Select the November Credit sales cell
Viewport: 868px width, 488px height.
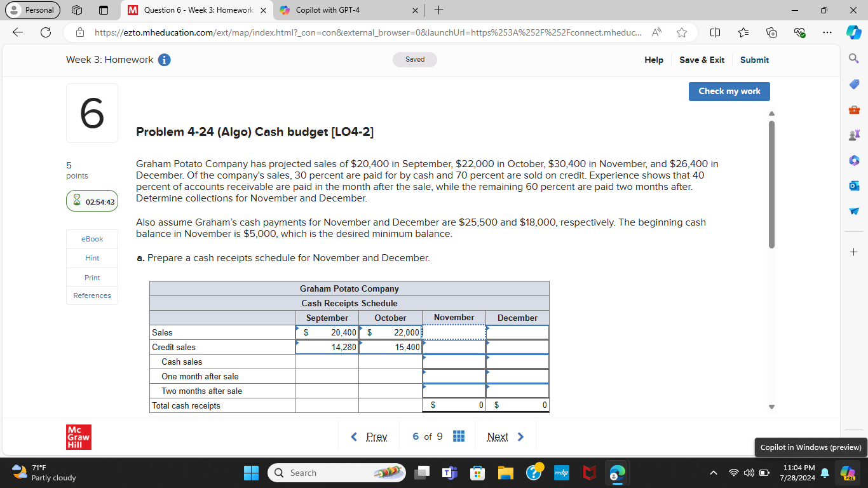[454, 347]
